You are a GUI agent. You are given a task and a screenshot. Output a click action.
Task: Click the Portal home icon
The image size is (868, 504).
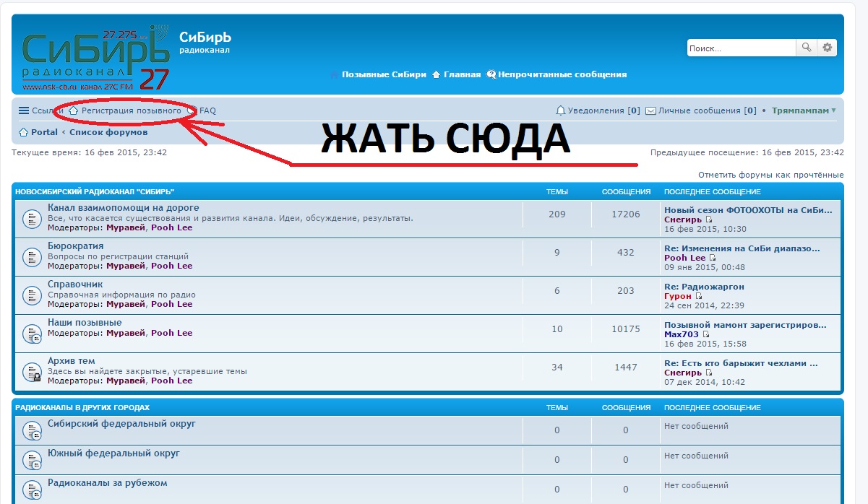23,132
